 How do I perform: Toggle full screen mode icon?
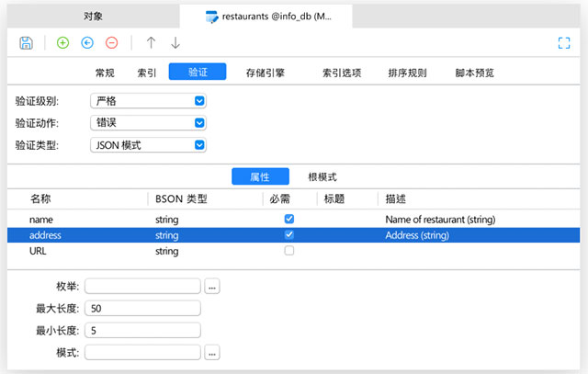[564, 43]
